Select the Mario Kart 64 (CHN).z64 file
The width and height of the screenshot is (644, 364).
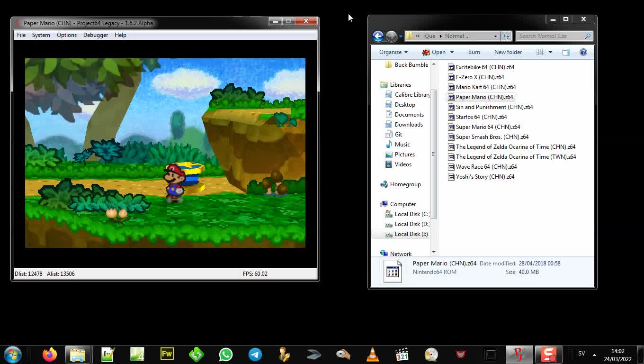pyautogui.click(x=482, y=87)
